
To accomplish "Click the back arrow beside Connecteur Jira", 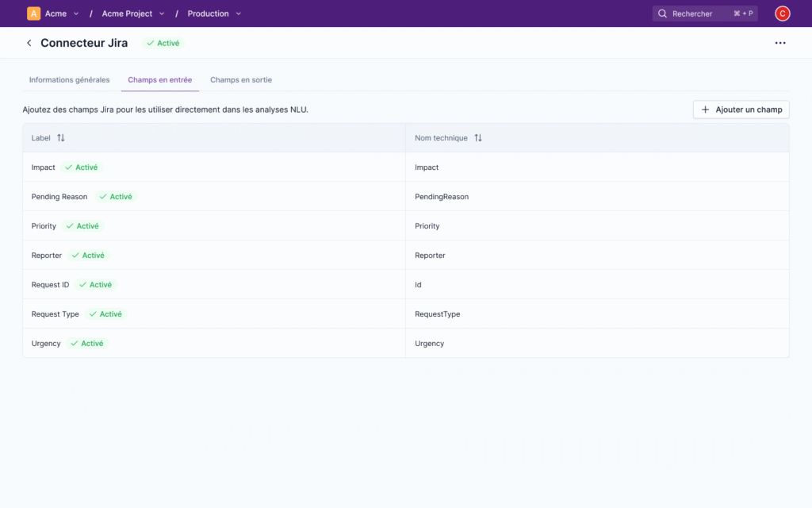I will pyautogui.click(x=29, y=43).
